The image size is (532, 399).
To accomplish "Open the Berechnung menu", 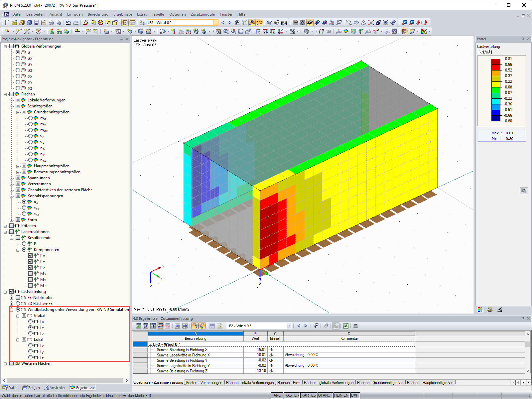I will coord(98,14).
